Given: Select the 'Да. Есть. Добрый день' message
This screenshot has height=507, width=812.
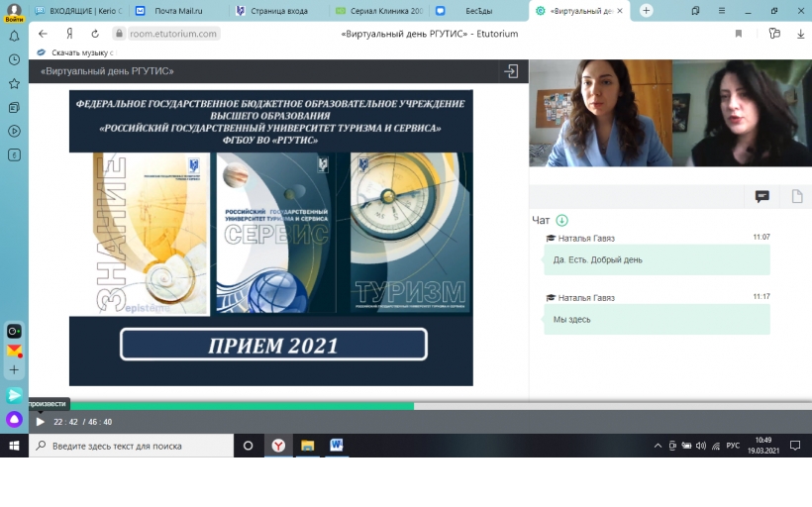Looking at the screenshot, I should point(657,260).
